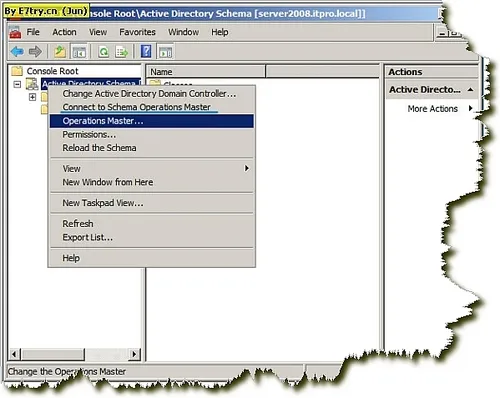500x398 pixels.
Task: Collapse the Active Directory Schema tree node
Action: coord(17,84)
